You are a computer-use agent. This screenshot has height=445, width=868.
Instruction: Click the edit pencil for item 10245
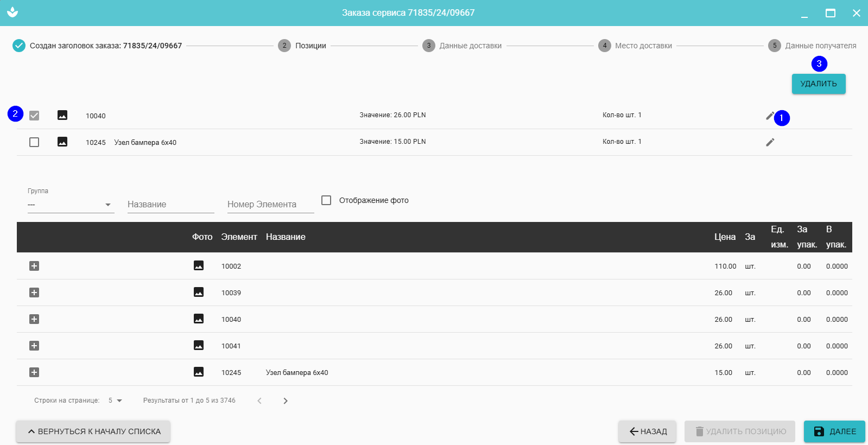coord(770,142)
